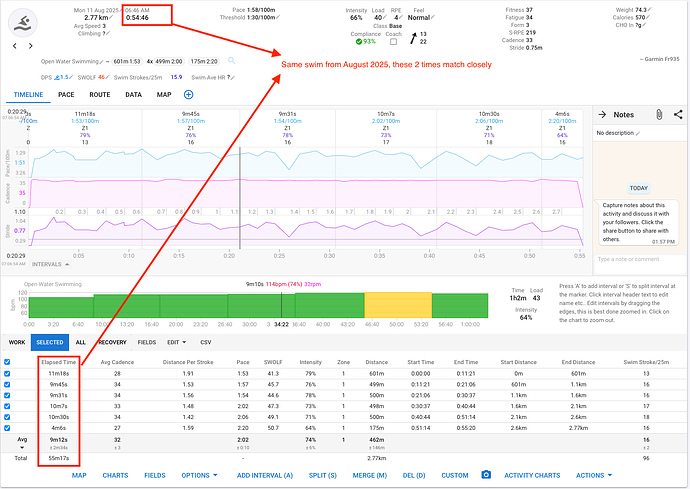Uncheck the 11m18s interval row checkbox

click(x=7, y=373)
